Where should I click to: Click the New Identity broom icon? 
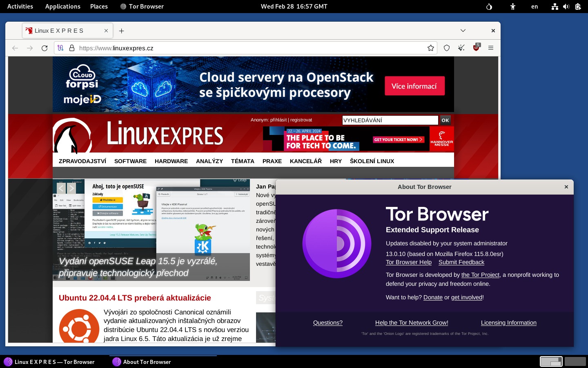(x=461, y=48)
